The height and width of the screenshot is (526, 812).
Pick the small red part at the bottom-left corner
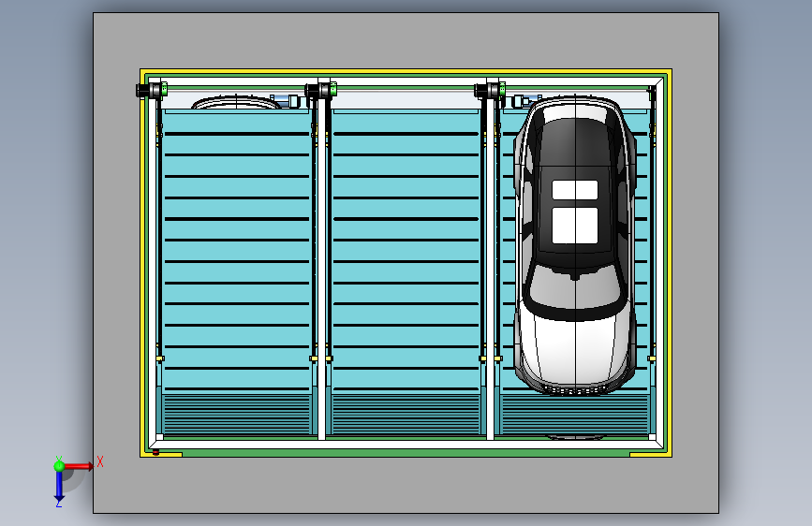tap(155, 452)
